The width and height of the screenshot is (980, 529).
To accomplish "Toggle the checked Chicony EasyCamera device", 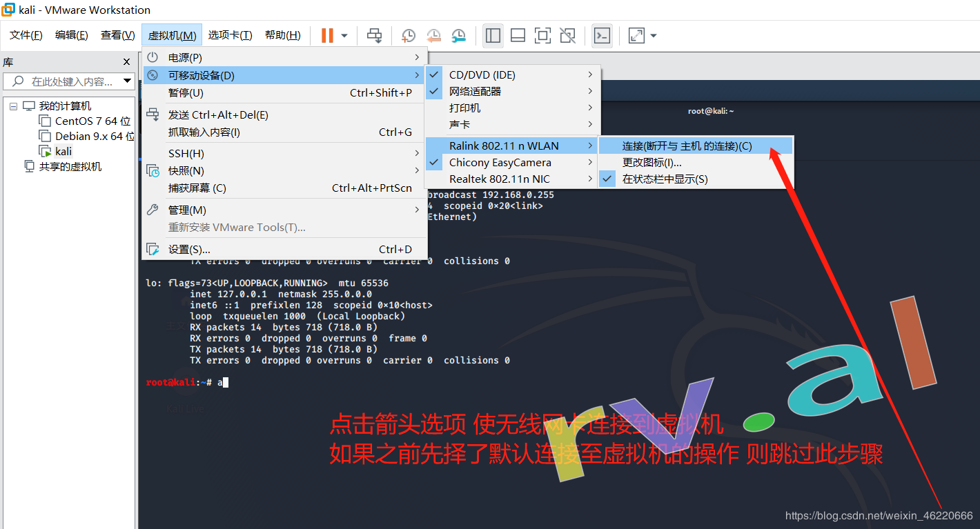I will [513, 163].
